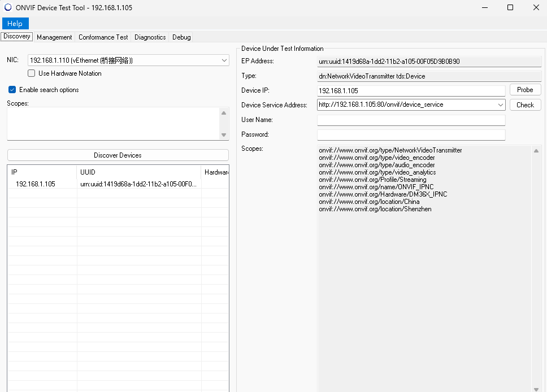Click the device Scopes list scroll-up arrow
This screenshot has height=392, width=547.
[x=536, y=151]
